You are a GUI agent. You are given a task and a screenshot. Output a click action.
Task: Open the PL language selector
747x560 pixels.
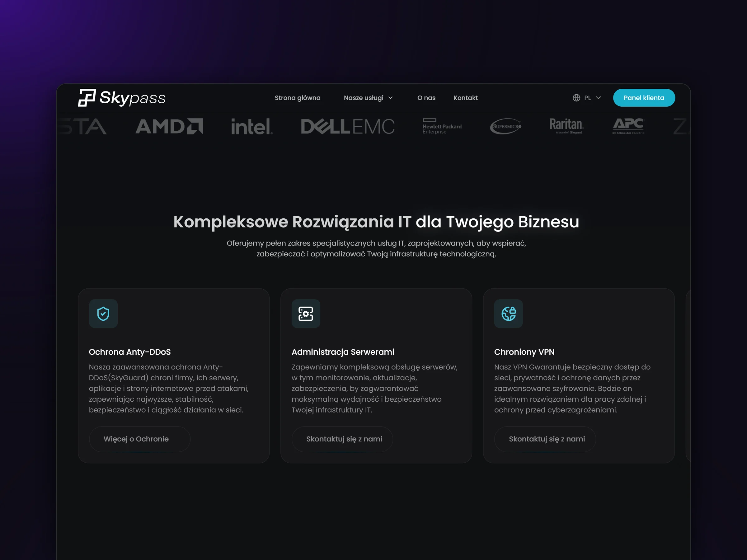(x=587, y=98)
